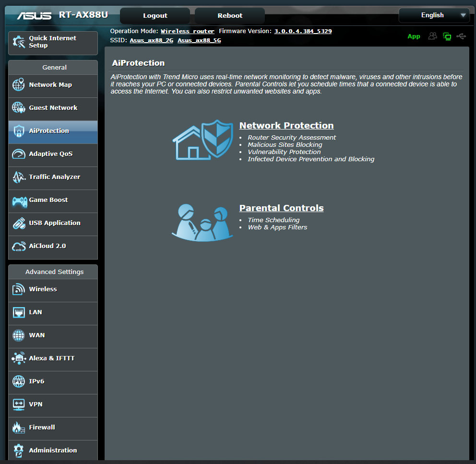The width and height of the screenshot is (476, 464).
Task: Open the Administration page
Action: (x=53, y=451)
